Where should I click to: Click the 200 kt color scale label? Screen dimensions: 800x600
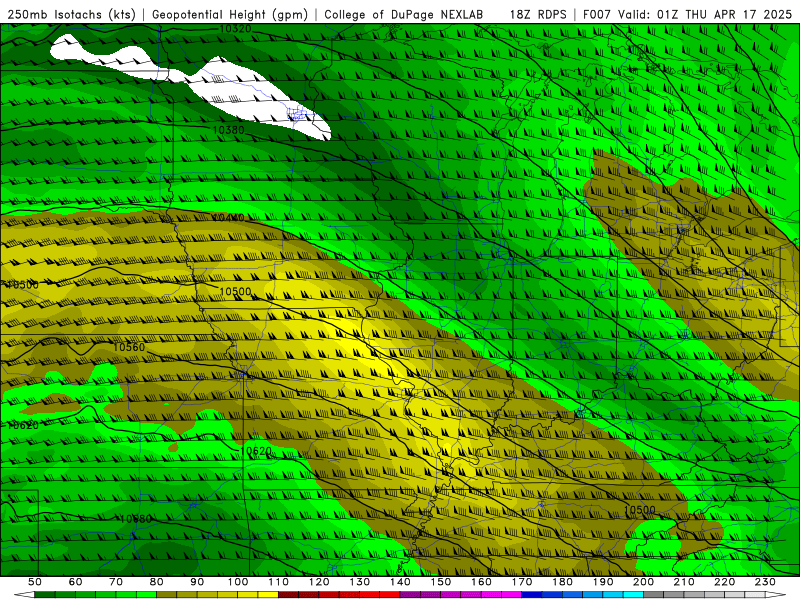[x=643, y=582]
